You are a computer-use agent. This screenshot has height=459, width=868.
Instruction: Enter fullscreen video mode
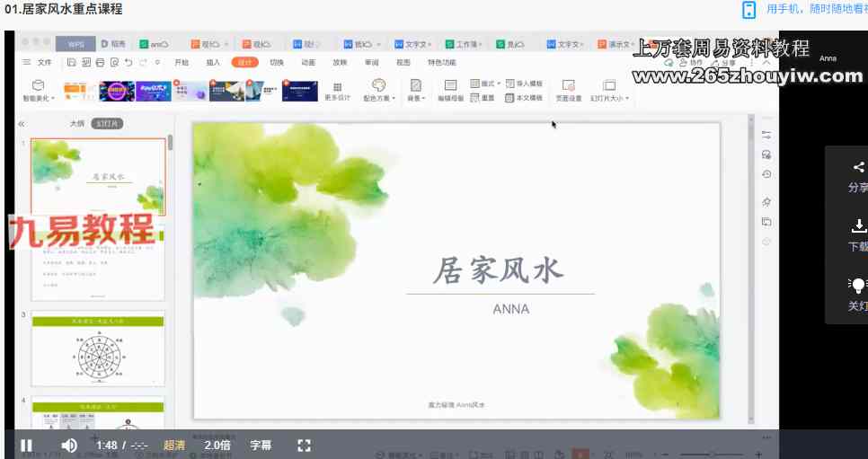pyautogui.click(x=304, y=445)
